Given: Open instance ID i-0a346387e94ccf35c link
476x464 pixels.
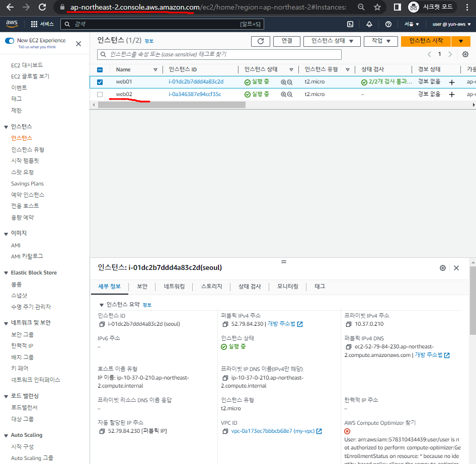Looking at the screenshot, I should (x=195, y=95).
